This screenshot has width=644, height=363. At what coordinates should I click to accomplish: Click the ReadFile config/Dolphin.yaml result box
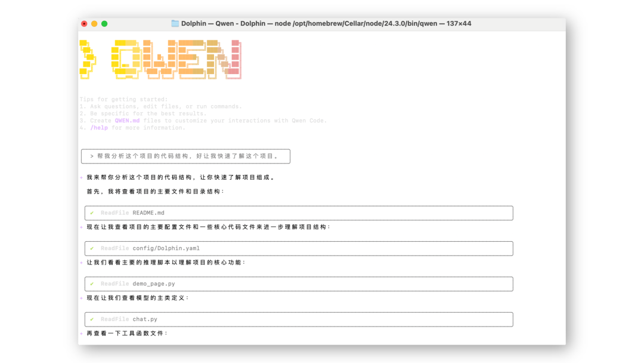[299, 248]
